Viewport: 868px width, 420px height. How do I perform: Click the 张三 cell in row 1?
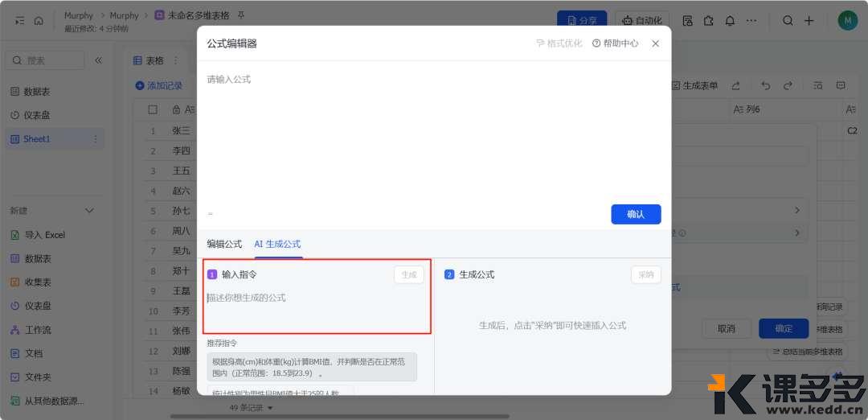click(181, 131)
